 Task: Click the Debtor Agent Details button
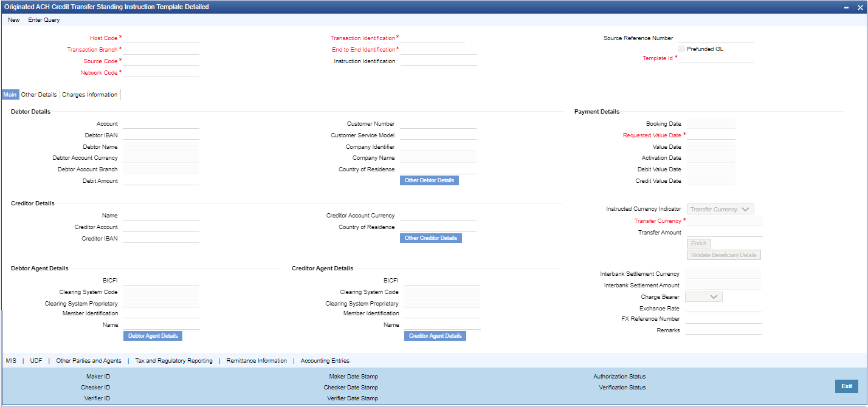[153, 336]
